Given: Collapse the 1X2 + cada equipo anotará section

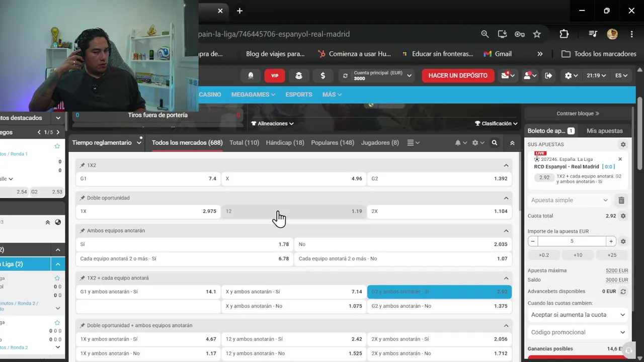Looking at the screenshot, I should [506, 278].
